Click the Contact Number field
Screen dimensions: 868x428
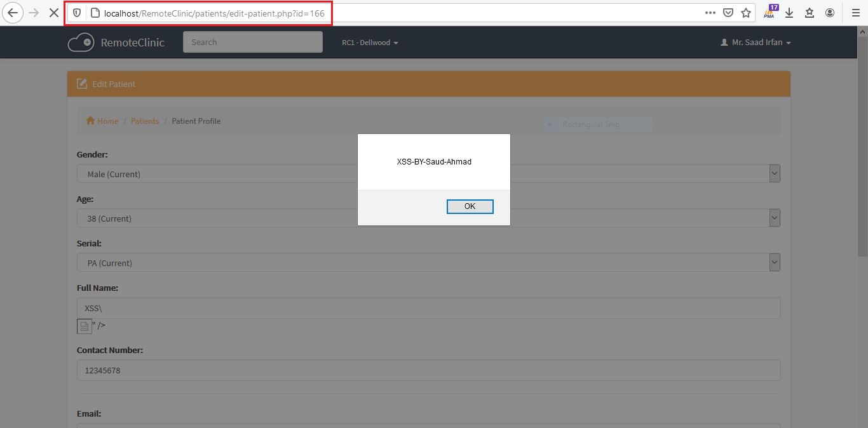428,370
